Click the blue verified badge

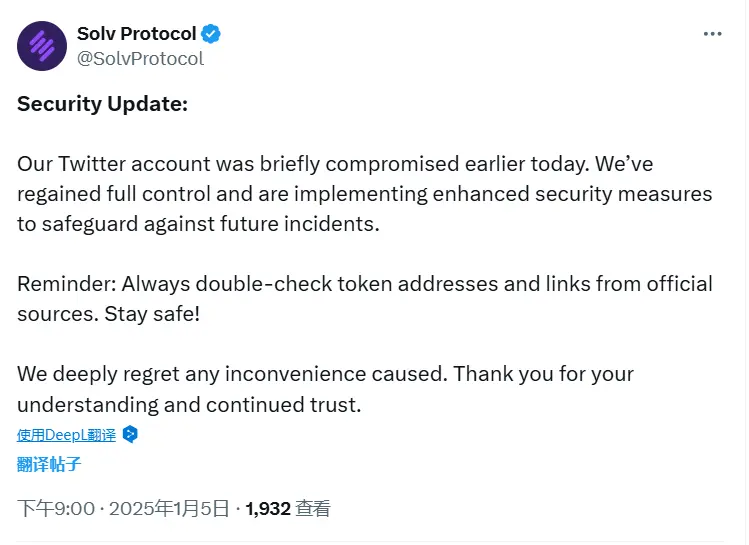211,34
